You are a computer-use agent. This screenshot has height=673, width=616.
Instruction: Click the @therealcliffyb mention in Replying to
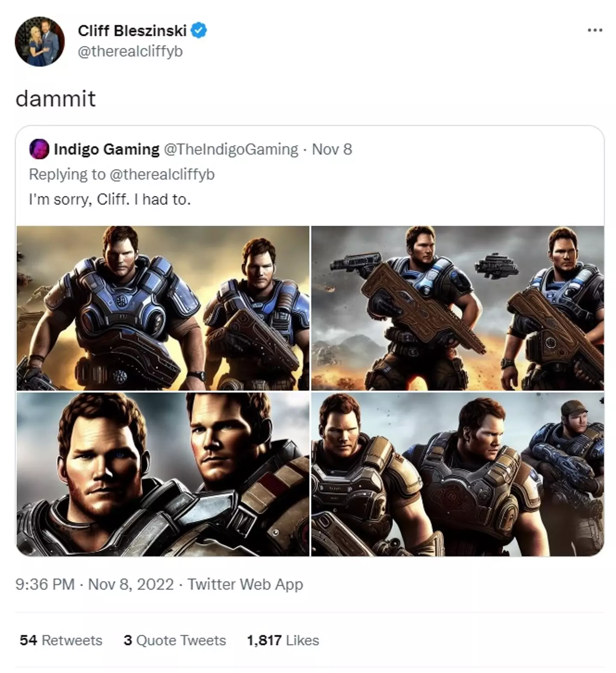point(162,174)
